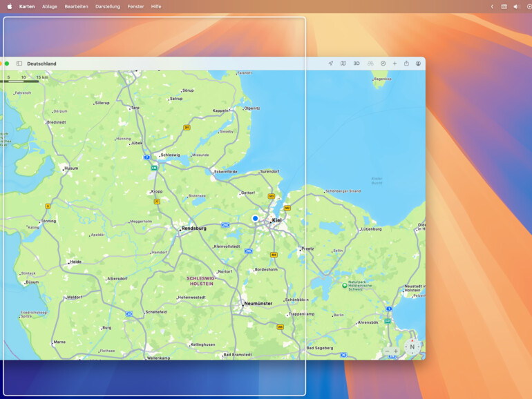Click the Olpenitz label
The height and width of the screenshot is (399, 532).
[x=252, y=108]
